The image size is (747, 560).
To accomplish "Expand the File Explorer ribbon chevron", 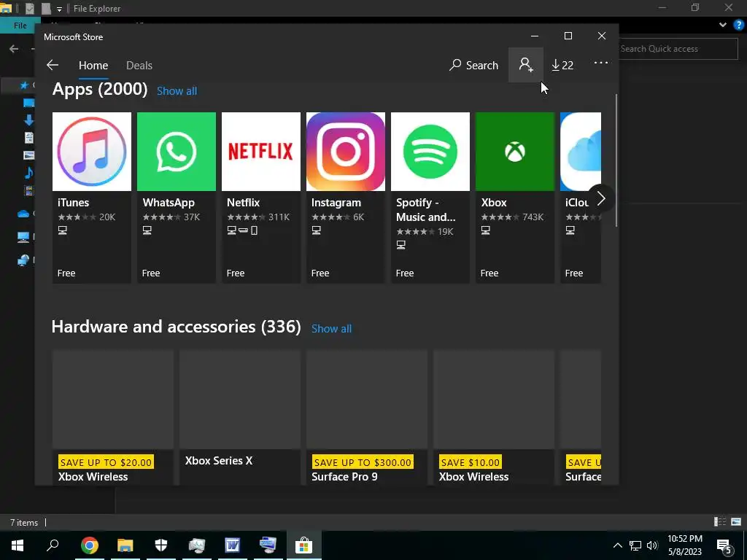I will coord(723,25).
